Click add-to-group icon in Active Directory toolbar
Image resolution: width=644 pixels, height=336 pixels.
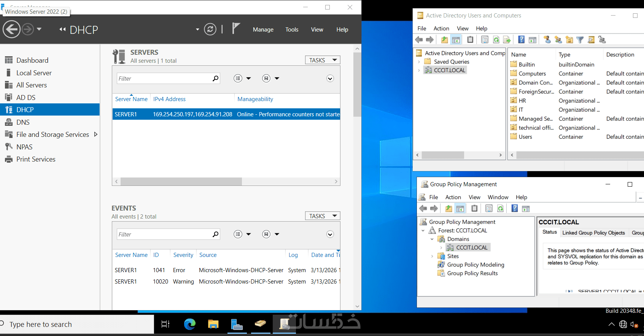(x=602, y=40)
